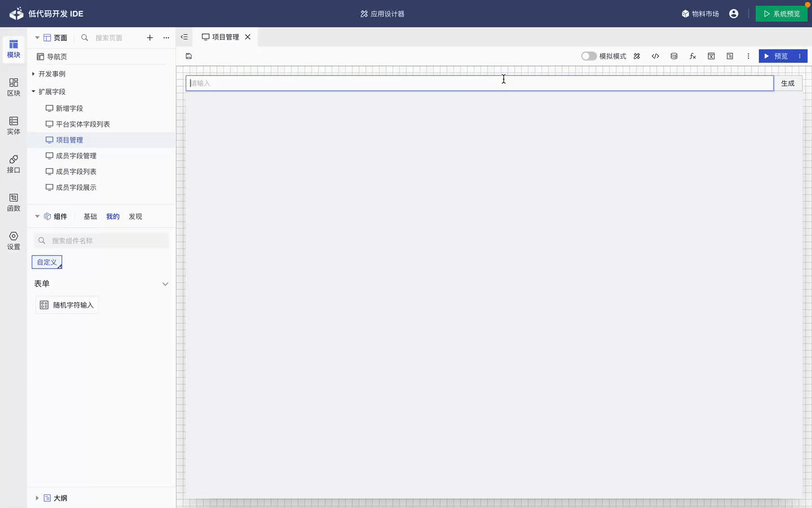The image size is (812, 508).
Task: Open the data source database icon
Action: tap(674, 56)
